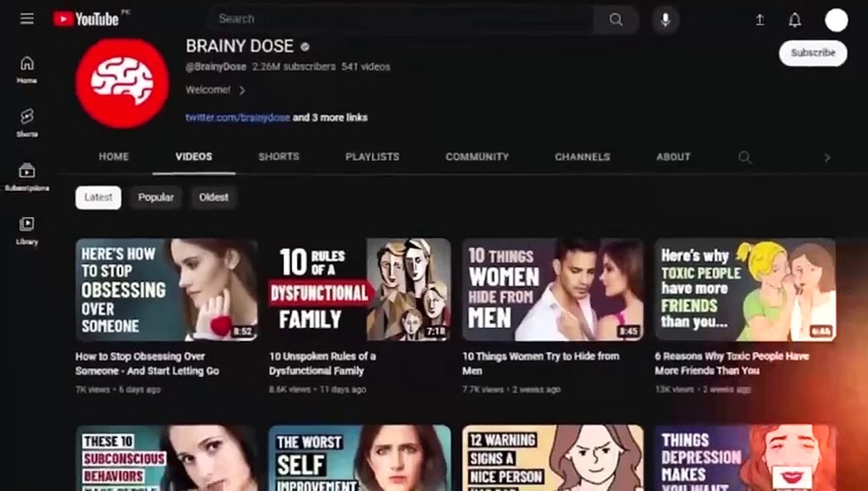Open title '10 Things Women Try to Hide from Men'
The image size is (868, 491).
[x=540, y=363]
